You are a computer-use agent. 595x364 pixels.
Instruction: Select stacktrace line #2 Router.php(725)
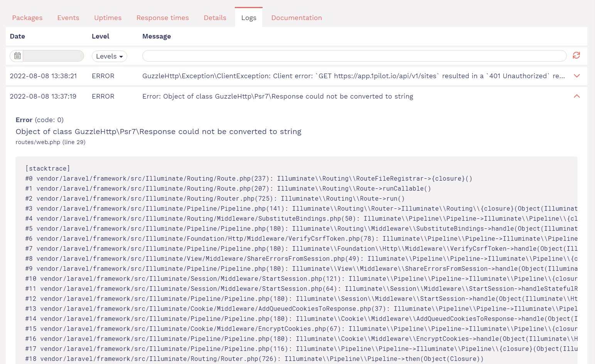215,198
